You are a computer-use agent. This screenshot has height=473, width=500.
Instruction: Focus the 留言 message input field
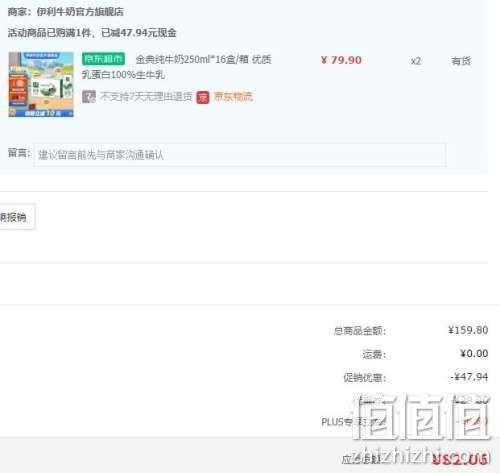point(240,155)
